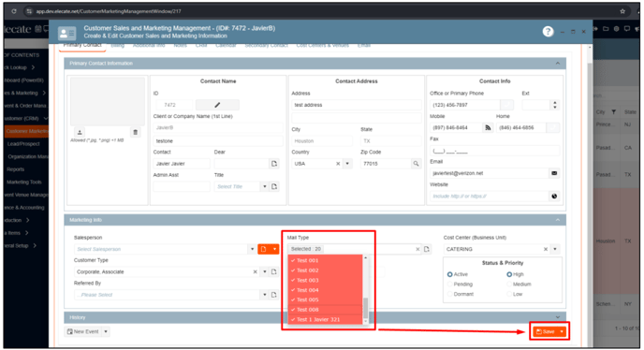Screen dimensions: 644x350
Task: Clear the Cost Center CATERING value
Action: click(546, 249)
